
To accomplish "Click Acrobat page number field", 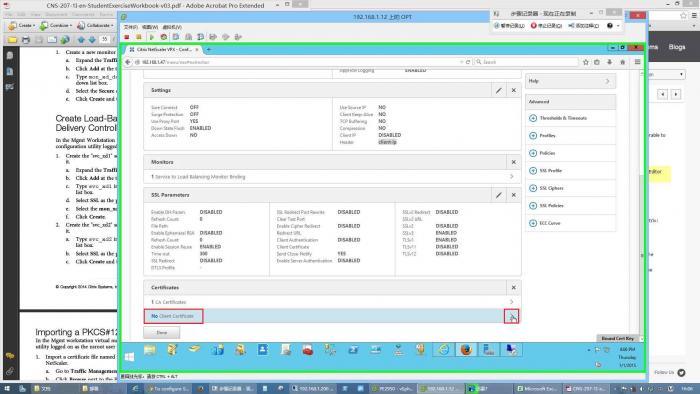I will pyautogui.click(x=105, y=40).
